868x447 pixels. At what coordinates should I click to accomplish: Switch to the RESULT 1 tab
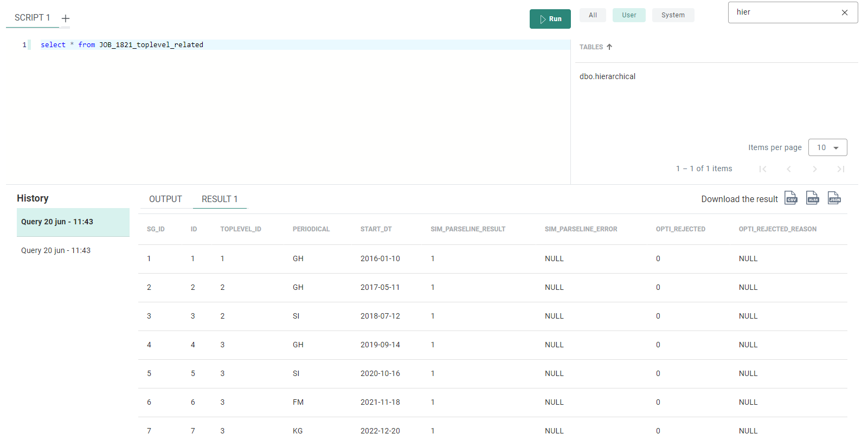[220, 199]
